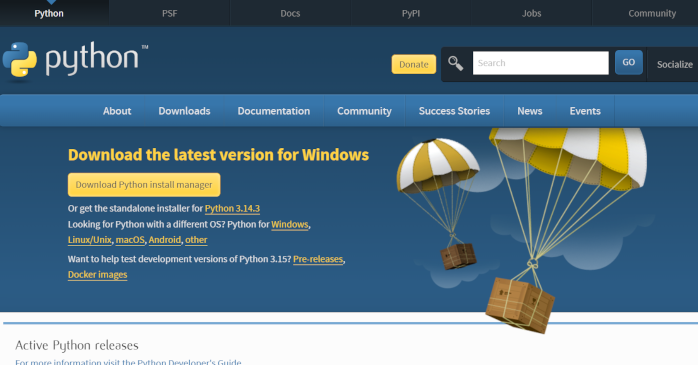Open the Community tab in top bar

[x=652, y=13]
